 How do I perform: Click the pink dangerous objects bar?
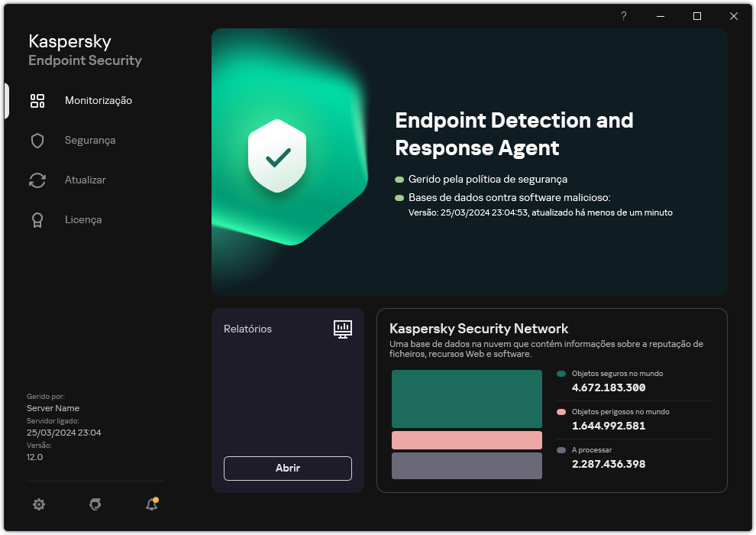tap(467, 440)
